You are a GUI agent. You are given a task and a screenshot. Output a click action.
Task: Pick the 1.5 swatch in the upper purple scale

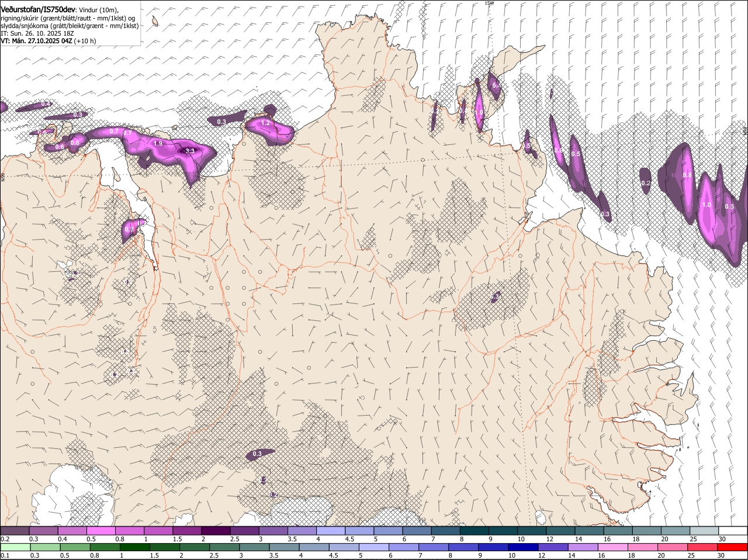187,530
